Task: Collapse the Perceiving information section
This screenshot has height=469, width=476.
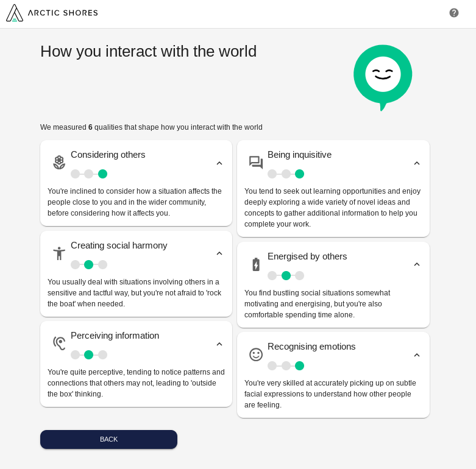Action: point(219,344)
